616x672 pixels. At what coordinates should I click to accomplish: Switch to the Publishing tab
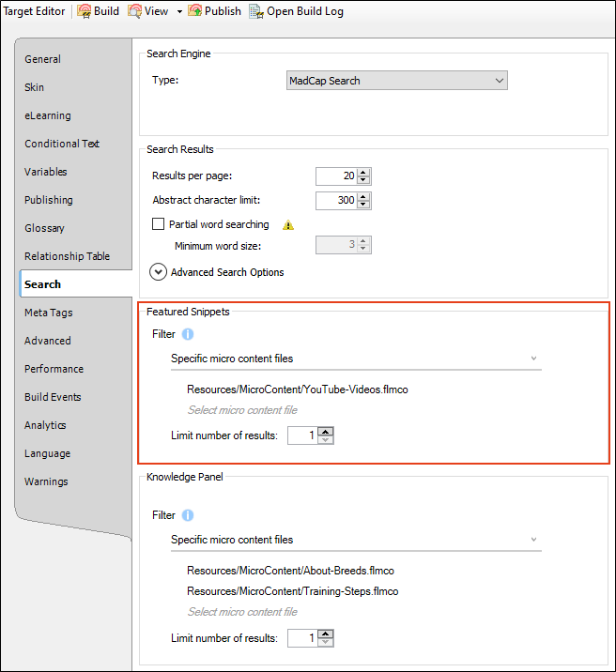49,200
